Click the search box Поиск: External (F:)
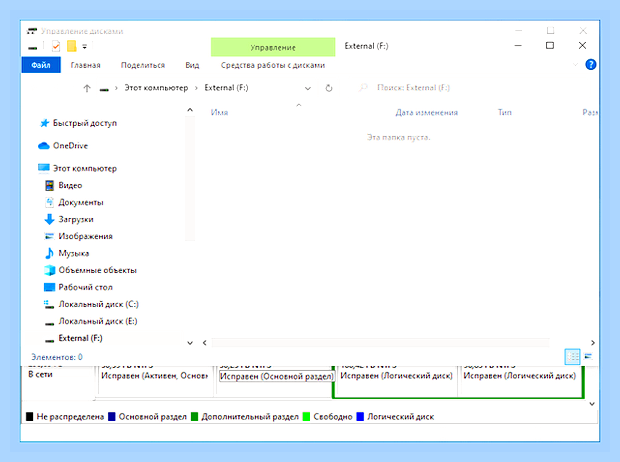This screenshot has height=462, width=620. tap(413, 88)
